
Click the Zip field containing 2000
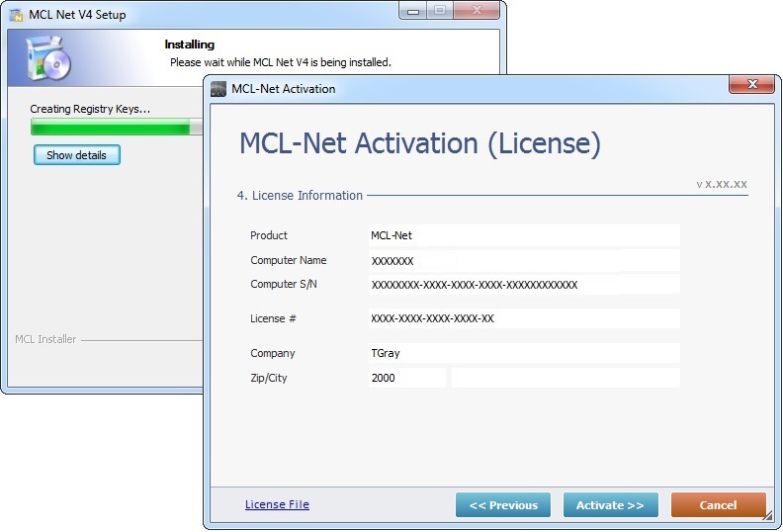(x=407, y=378)
